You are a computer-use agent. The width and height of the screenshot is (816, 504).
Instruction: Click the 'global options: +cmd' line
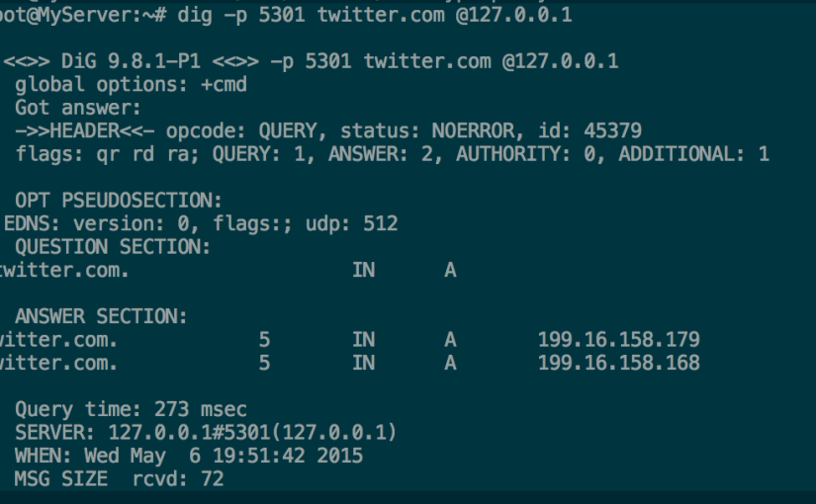[x=131, y=85]
